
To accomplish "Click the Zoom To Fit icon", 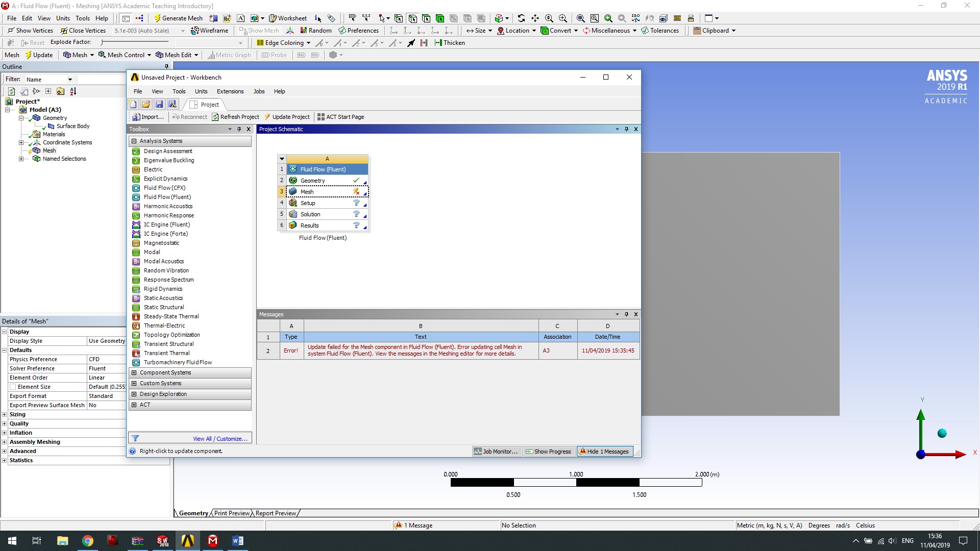I will (580, 18).
